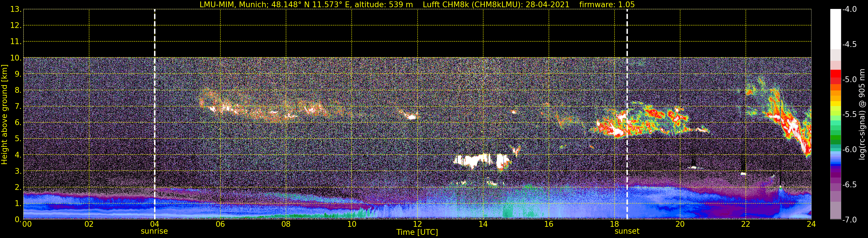This screenshot has height=238, width=868.
Task: Click the 5. label on the height axis
Action: tap(18, 139)
